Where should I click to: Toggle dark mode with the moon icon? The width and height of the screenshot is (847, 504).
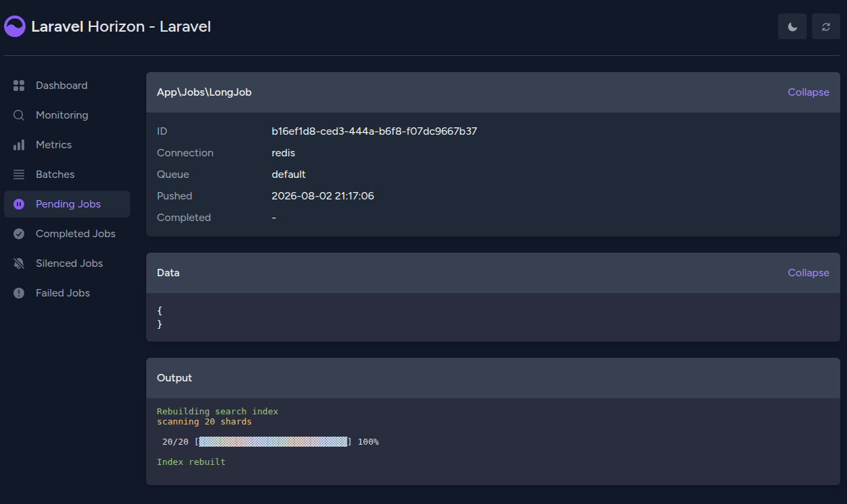click(x=792, y=27)
